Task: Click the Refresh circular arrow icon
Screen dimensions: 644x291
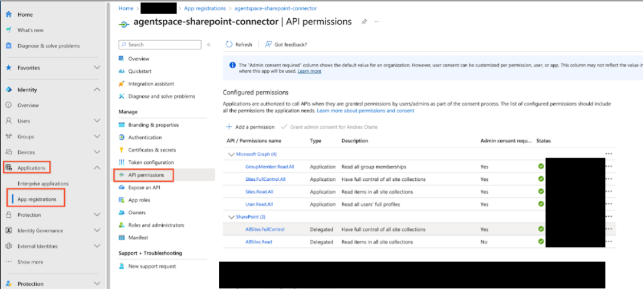Action: (x=229, y=44)
